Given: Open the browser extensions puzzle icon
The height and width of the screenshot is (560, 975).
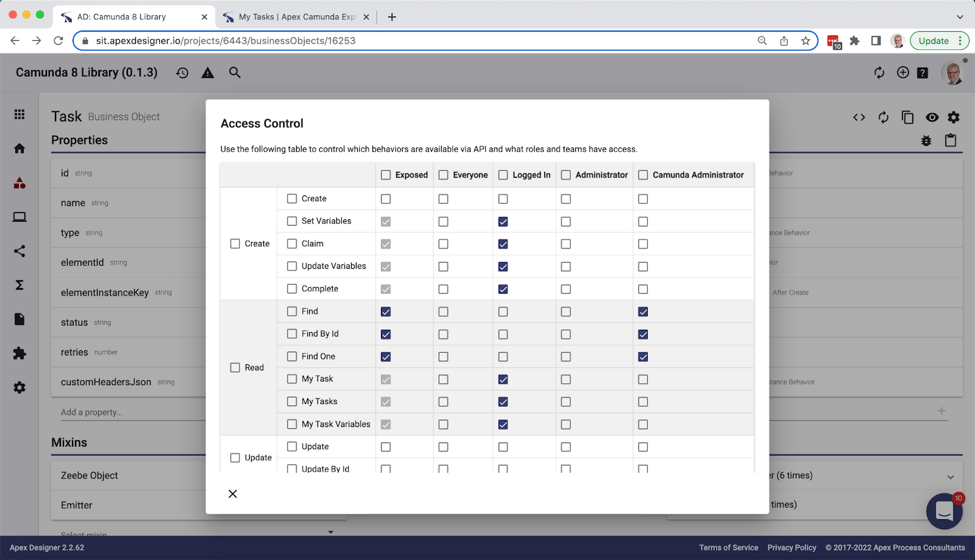Looking at the screenshot, I should tap(854, 41).
